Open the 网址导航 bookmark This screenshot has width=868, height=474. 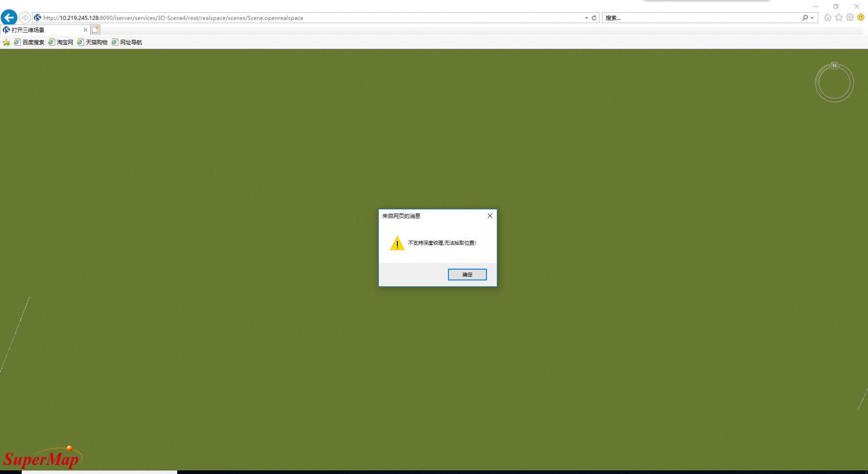127,42
